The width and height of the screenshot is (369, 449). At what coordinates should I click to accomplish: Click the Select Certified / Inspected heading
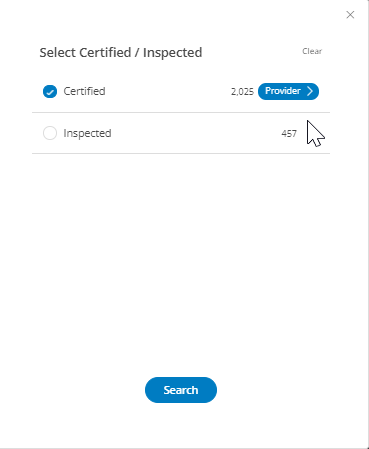click(121, 53)
